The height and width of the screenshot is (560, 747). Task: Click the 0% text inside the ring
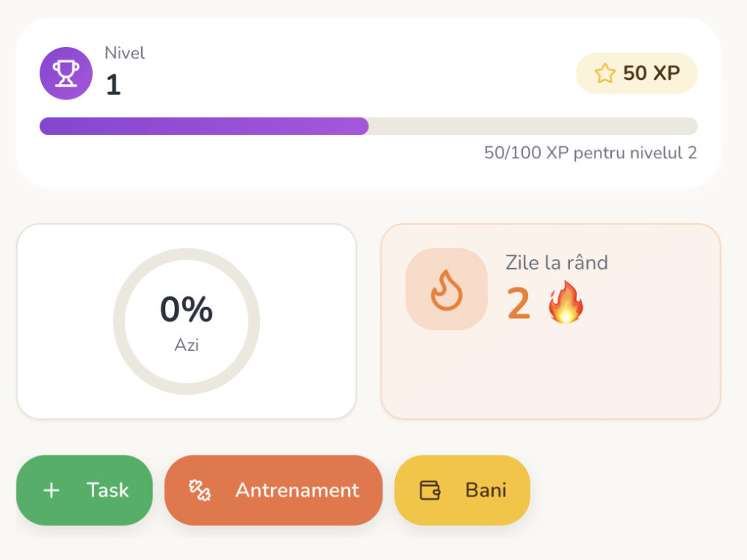pyautogui.click(x=186, y=309)
